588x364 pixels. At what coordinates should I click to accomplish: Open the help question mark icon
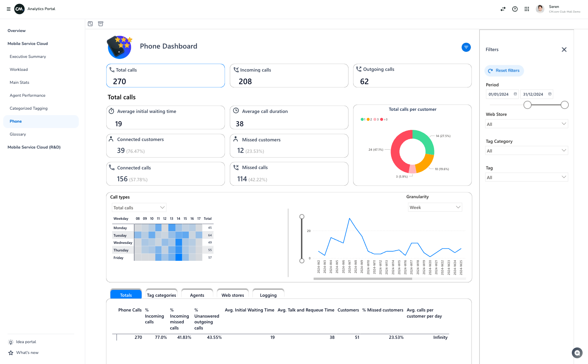[x=515, y=9]
